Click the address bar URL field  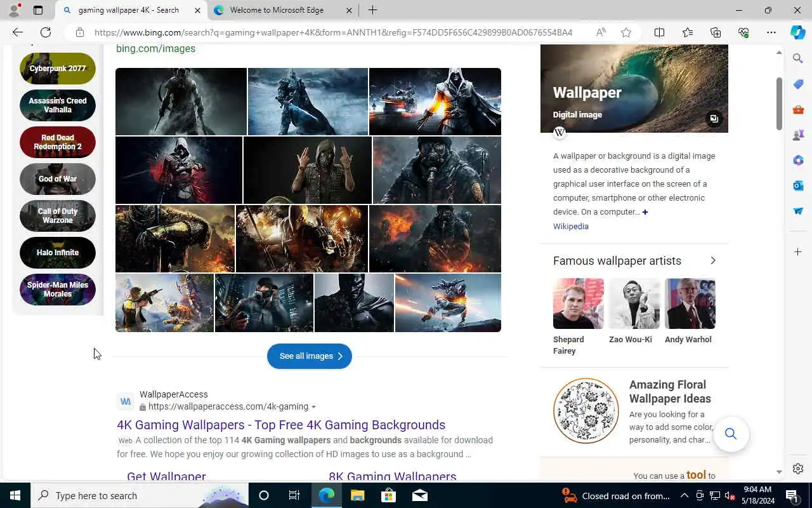pos(333,32)
